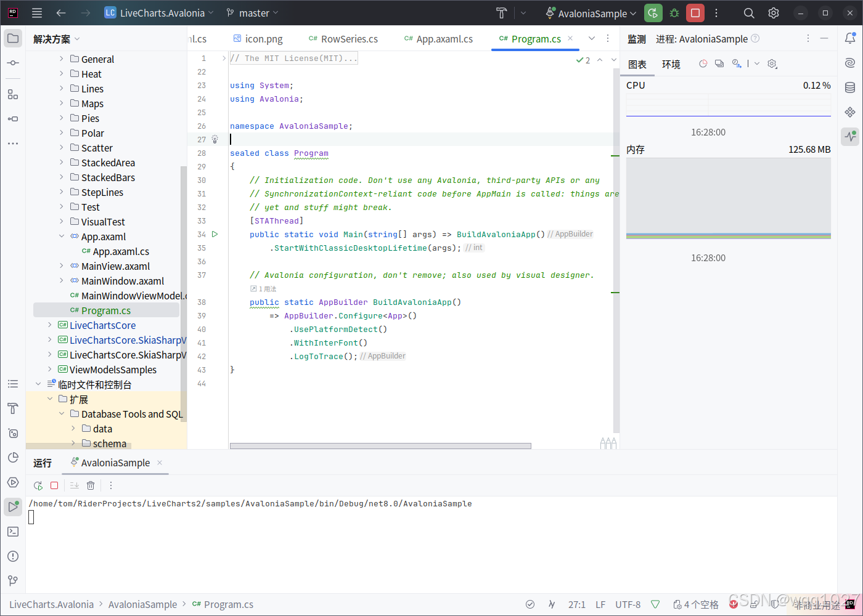Click the horizontal scrollbar in the editor
Image resolution: width=863 pixels, height=616 pixels.
pyautogui.click(x=380, y=446)
